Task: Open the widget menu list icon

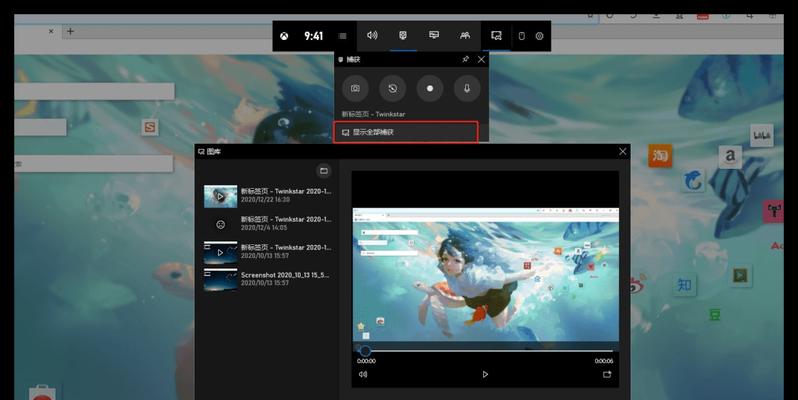Action: (343, 36)
